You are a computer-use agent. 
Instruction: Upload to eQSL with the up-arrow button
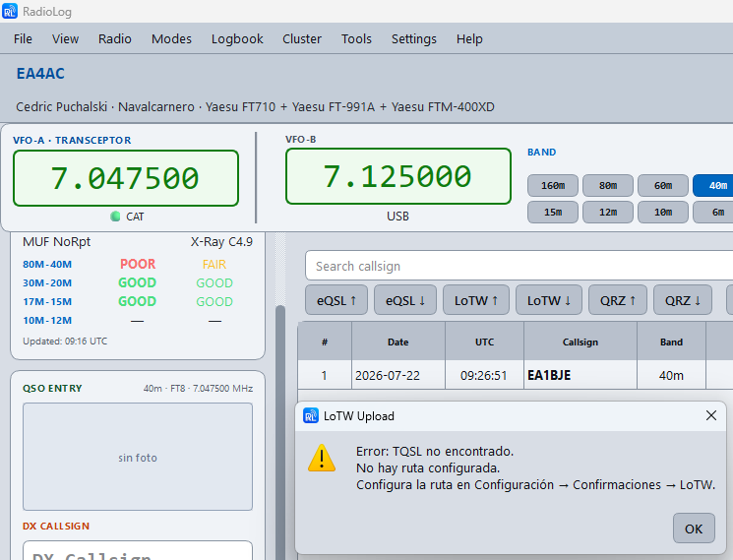[x=336, y=300]
